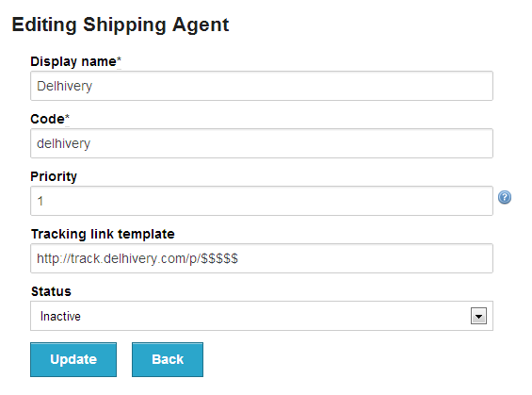Open the Priority help question mark icon
The height and width of the screenshot is (395, 532).
click(505, 197)
